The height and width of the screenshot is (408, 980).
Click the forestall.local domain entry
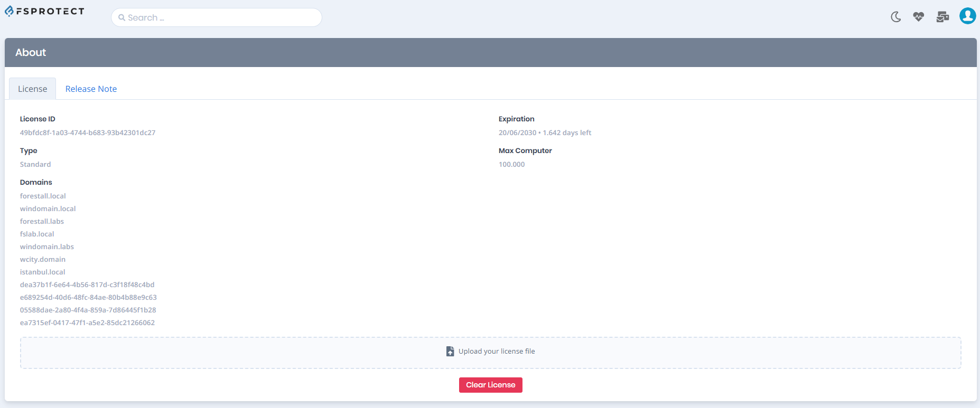click(43, 196)
